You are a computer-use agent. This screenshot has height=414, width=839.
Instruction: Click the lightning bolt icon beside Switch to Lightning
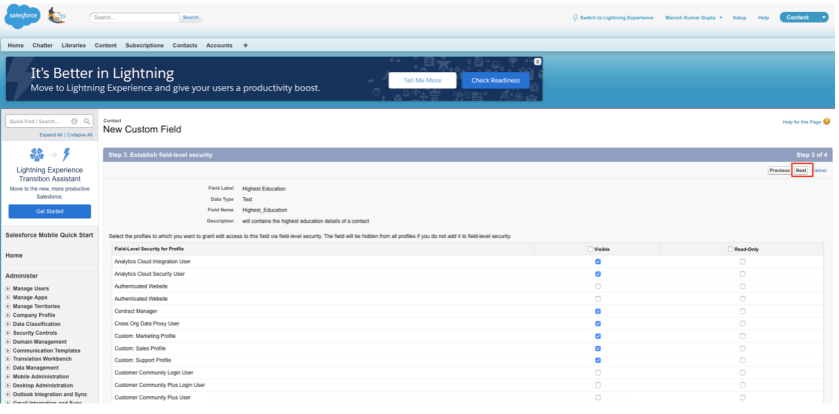[x=575, y=18]
